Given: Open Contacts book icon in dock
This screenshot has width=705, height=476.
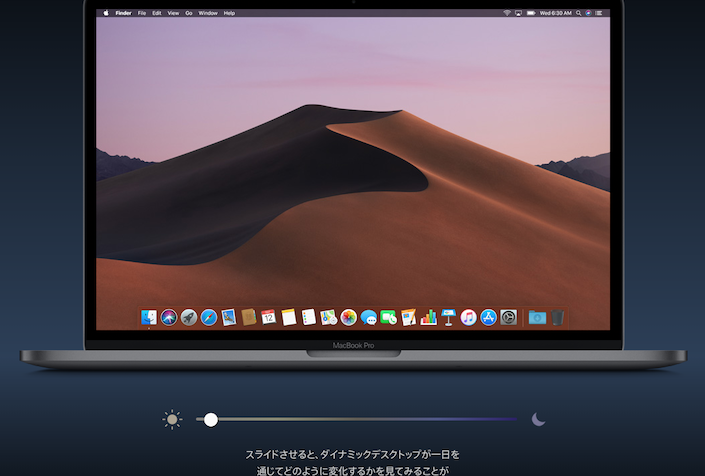Looking at the screenshot, I should click(x=249, y=317).
